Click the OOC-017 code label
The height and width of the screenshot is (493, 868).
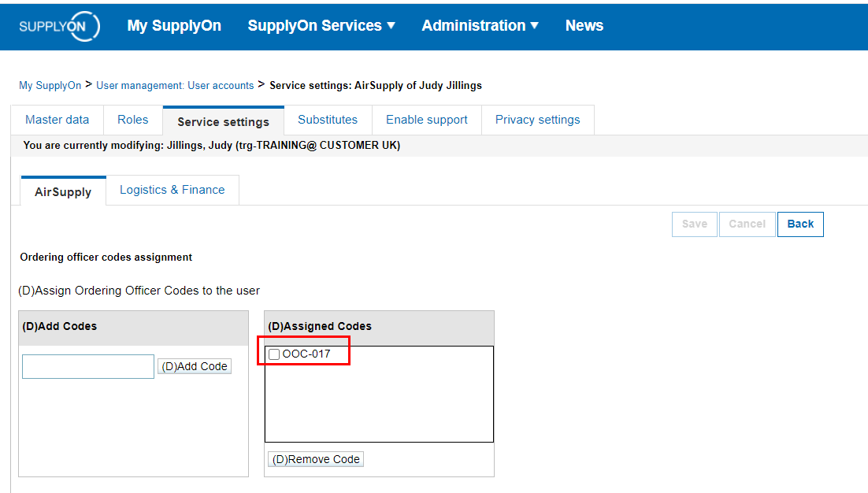click(306, 354)
